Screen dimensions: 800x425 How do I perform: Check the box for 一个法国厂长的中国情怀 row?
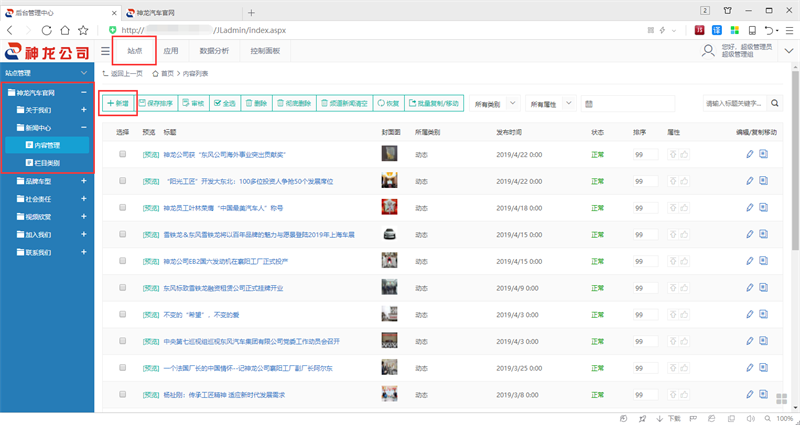click(122, 367)
